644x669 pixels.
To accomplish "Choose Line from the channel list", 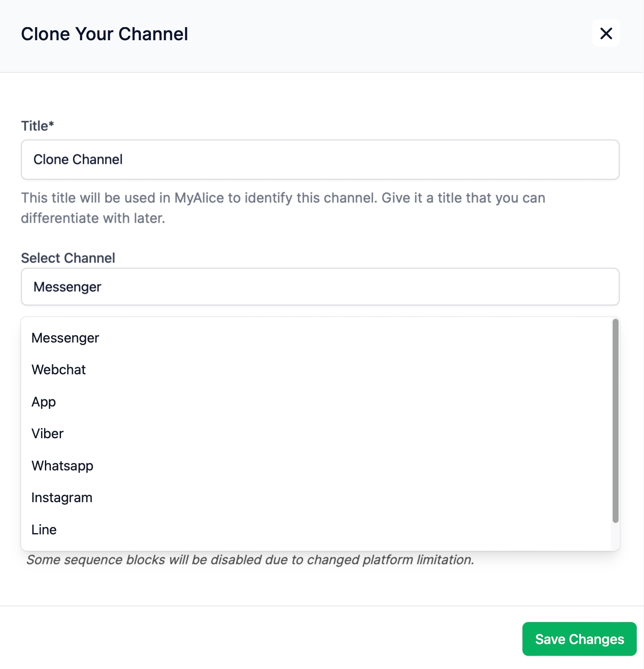I will click(316, 530).
